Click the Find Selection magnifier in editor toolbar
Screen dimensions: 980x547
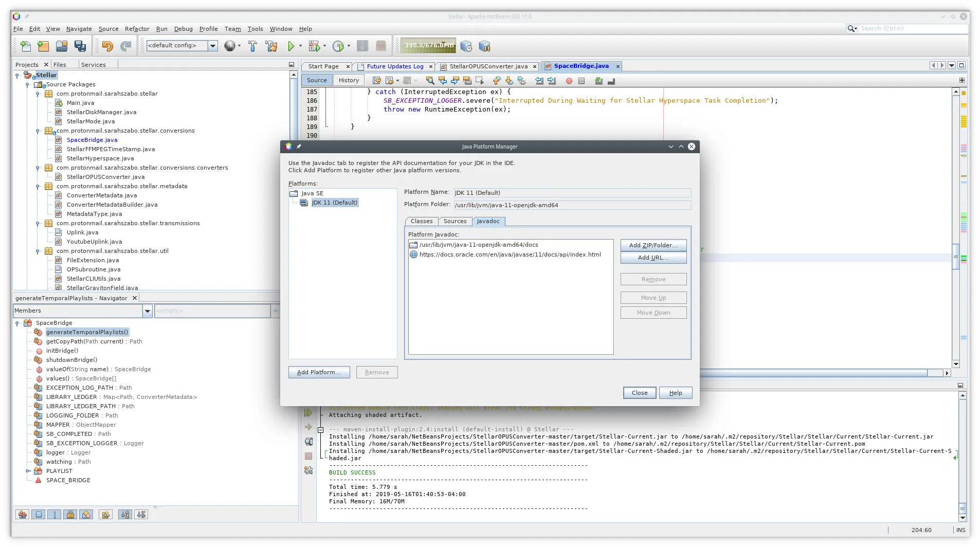click(430, 81)
